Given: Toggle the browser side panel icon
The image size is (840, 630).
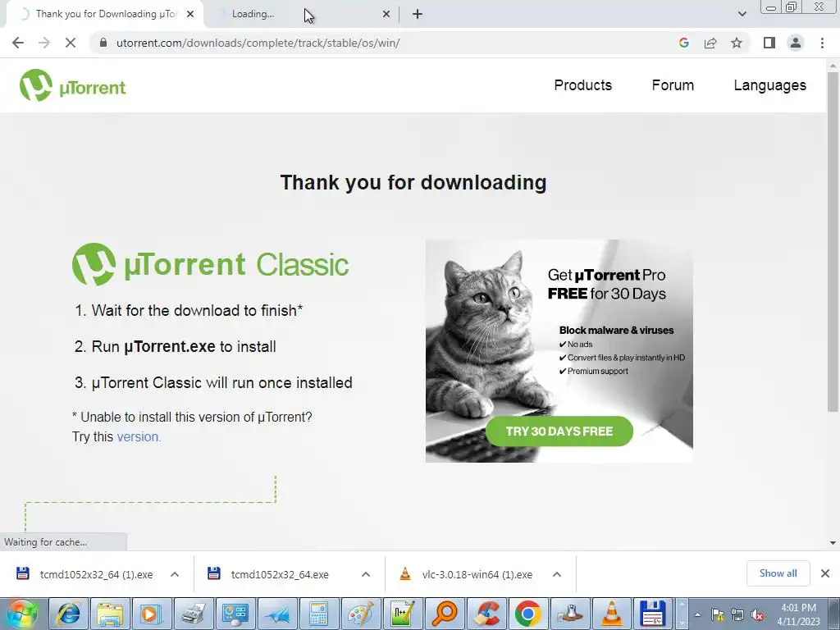Looking at the screenshot, I should [769, 43].
